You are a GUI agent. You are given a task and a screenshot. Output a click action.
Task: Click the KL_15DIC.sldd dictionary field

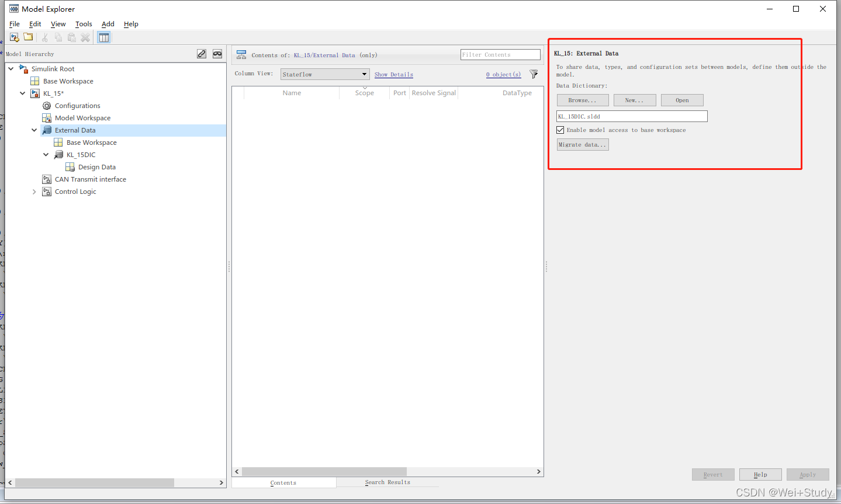pyautogui.click(x=632, y=116)
